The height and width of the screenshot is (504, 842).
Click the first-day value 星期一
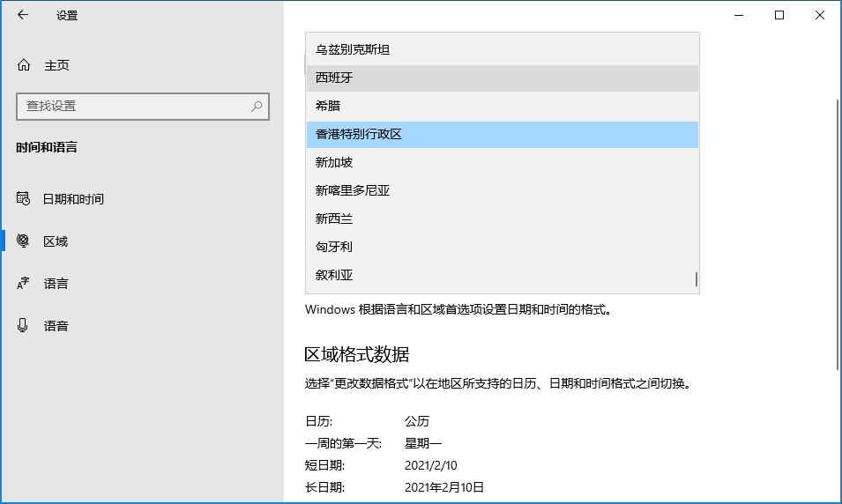click(423, 443)
